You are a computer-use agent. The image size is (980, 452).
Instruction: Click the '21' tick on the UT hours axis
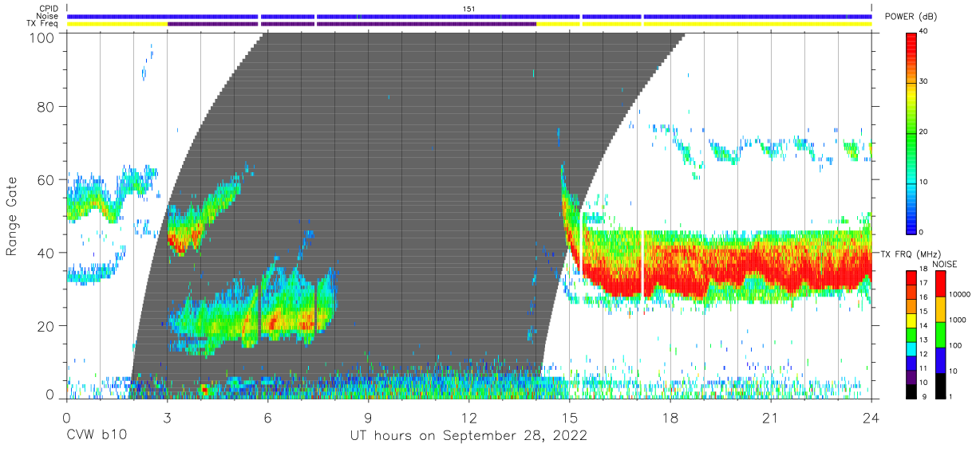click(x=770, y=418)
